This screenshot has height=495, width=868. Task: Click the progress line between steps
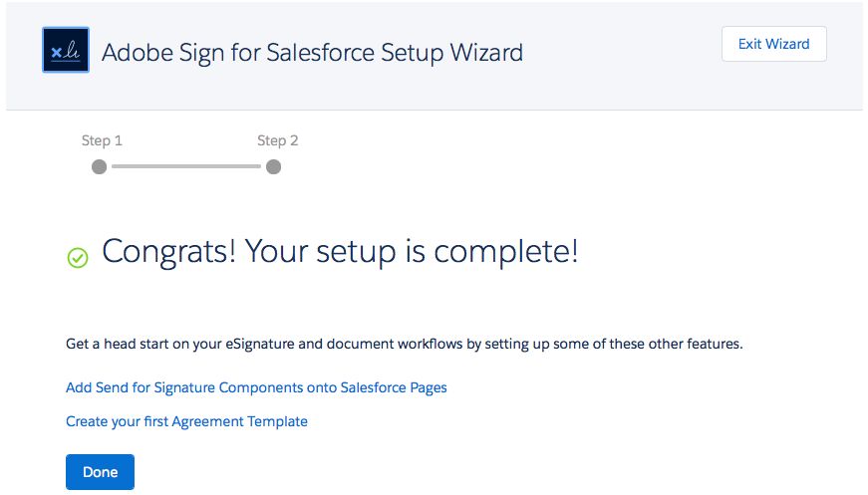pyautogui.click(x=186, y=166)
